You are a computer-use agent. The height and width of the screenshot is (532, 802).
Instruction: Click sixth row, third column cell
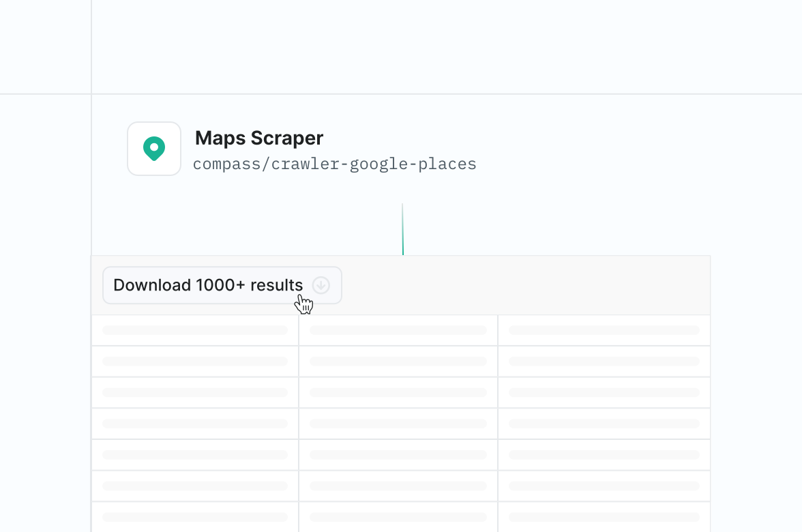[x=604, y=486]
